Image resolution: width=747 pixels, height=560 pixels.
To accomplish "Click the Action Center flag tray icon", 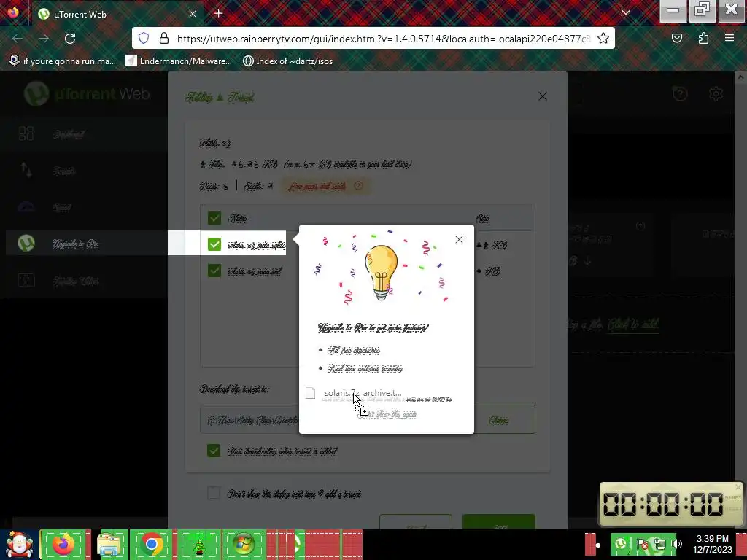I will pos(642,543).
